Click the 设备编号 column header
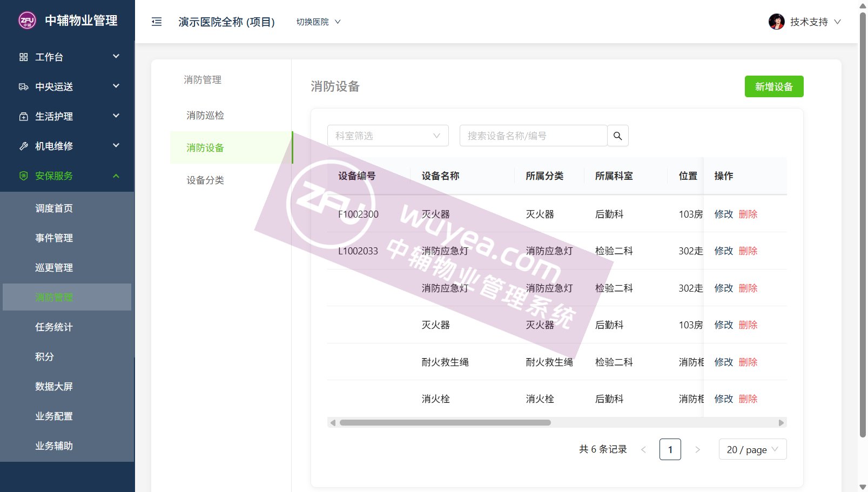Image resolution: width=868 pixels, height=492 pixels. (357, 176)
